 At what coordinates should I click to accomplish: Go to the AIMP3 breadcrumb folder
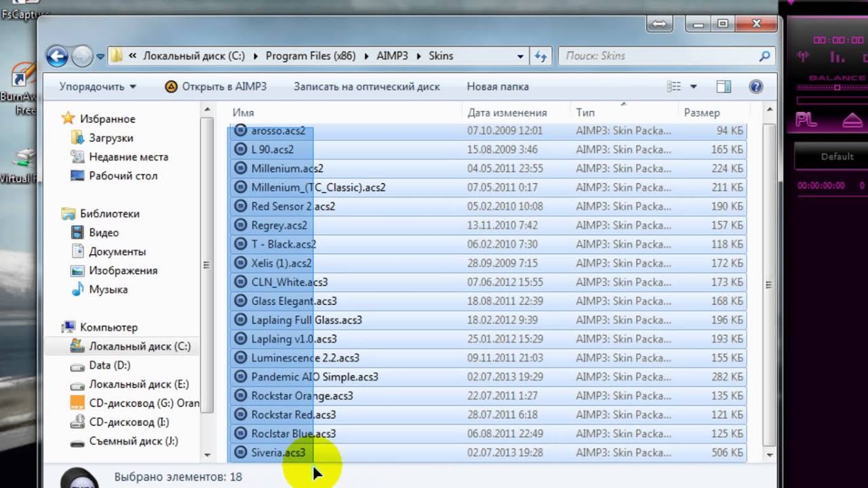(x=393, y=56)
